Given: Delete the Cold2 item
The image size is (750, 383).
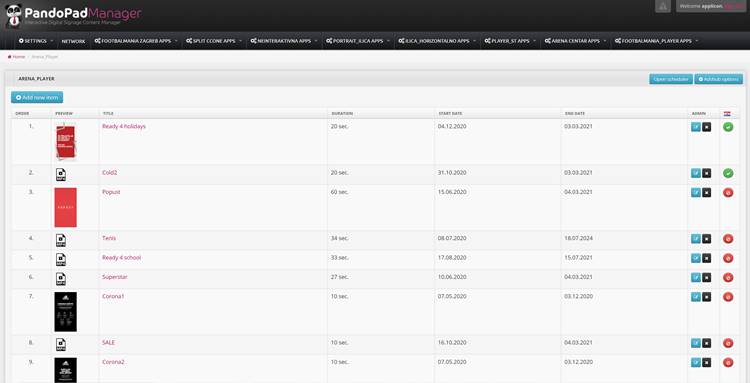Looking at the screenshot, I should pyautogui.click(x=706, y=173).
